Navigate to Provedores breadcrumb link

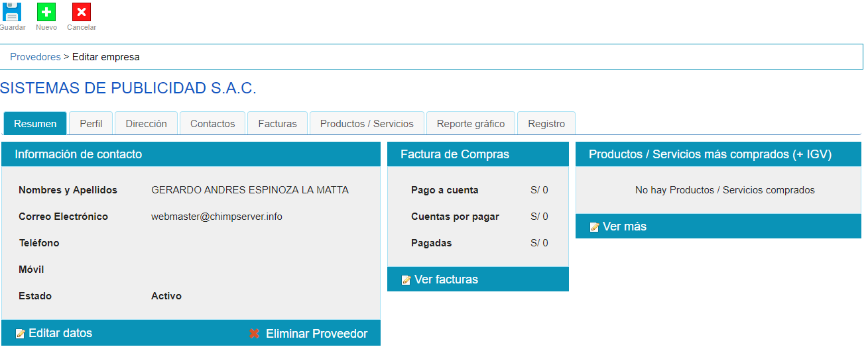tap(35, 57)
